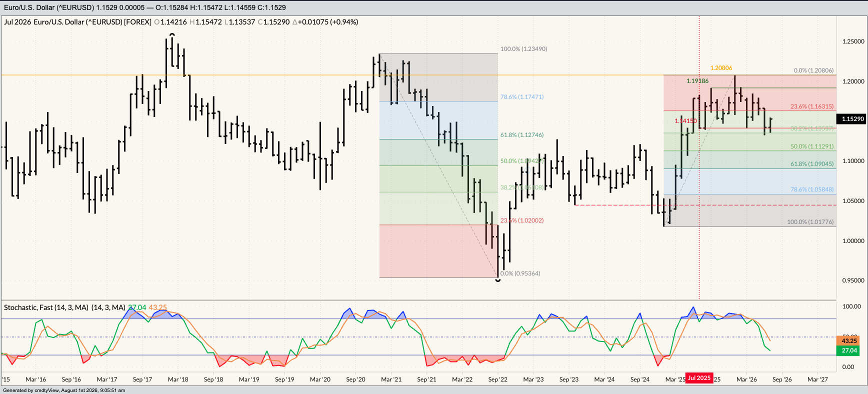The height and width of the screenshot is (394, 868).
Task: Click the Fibonacci label "23.6% (1.02002)"
Action: pyautogui.click(x=522, y=220)
